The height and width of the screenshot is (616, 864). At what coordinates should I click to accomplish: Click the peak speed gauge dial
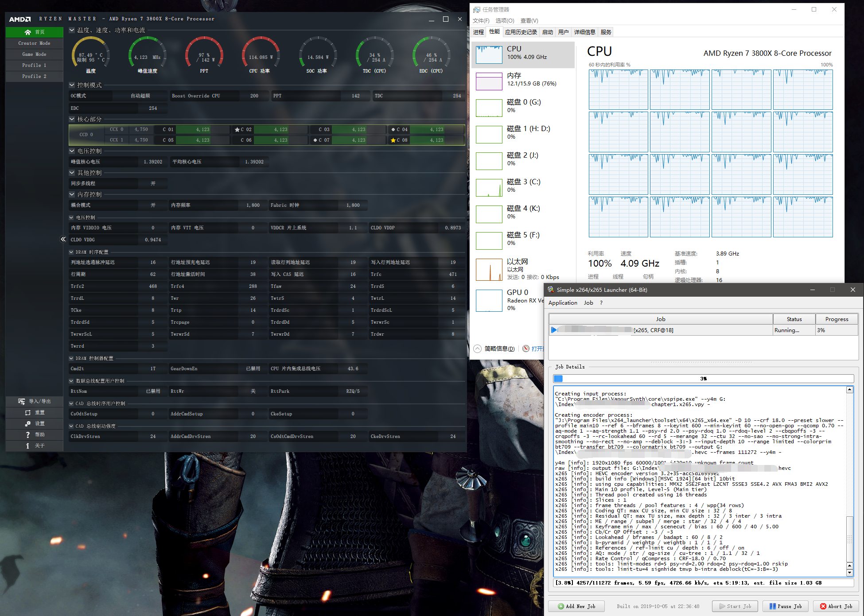pyautogui.click(x=148, y=55)
